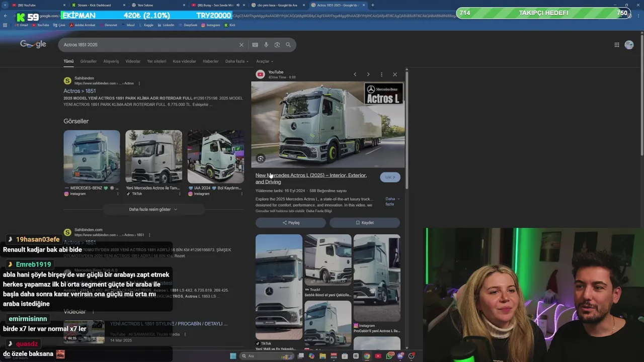This screenshot has height=362, width=644.
Task: Open 'Daha Fazla Bilgi' copyright link
Action: tap(319, 211)
